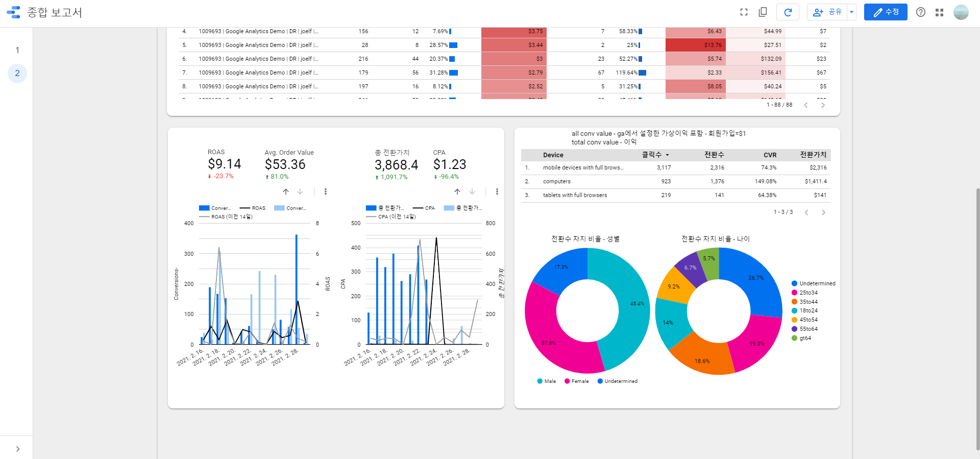Open the share options dropdown arrow
Screen dimensions: 980x459
pos(851,12)
